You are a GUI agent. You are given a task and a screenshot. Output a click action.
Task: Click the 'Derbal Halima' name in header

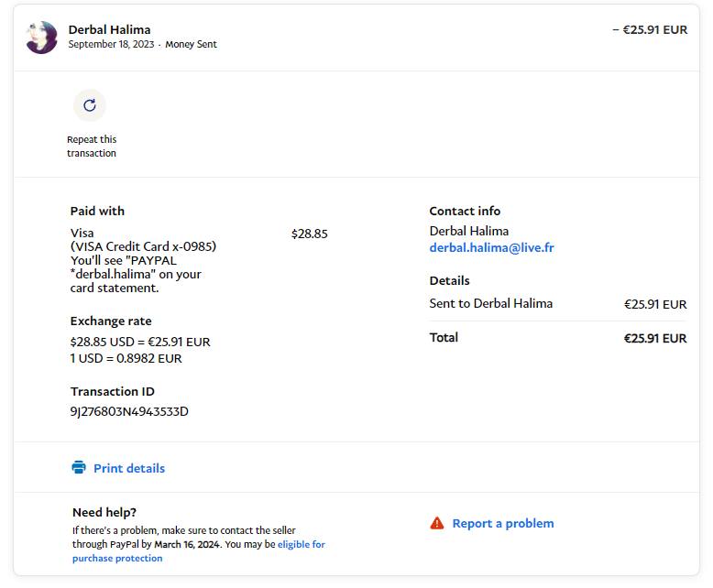coord(109,29)
